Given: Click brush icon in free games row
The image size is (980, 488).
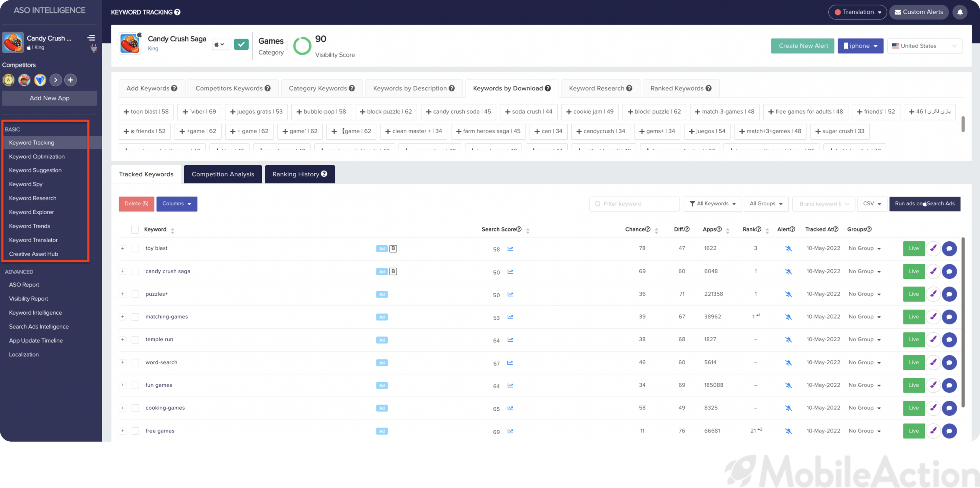Looking at the screenshot, I should 933,431.
